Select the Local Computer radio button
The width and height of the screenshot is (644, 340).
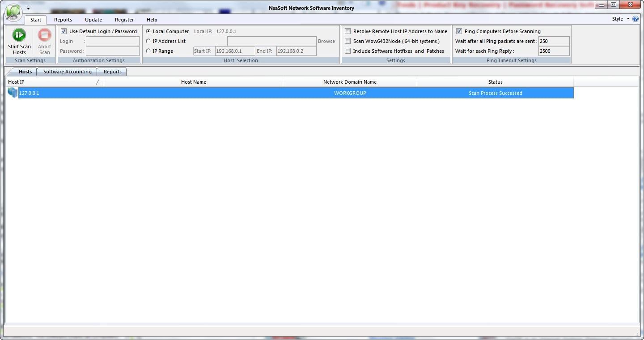[148, 31]
